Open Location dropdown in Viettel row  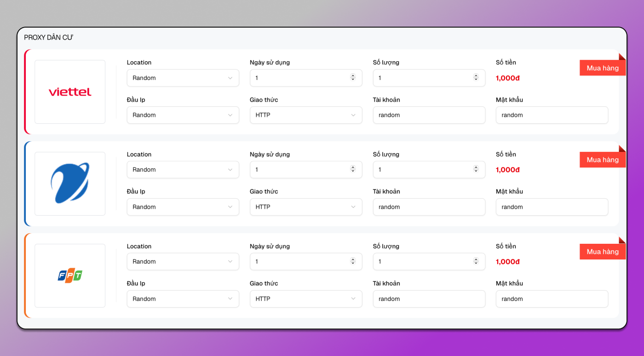pos(183,78)
